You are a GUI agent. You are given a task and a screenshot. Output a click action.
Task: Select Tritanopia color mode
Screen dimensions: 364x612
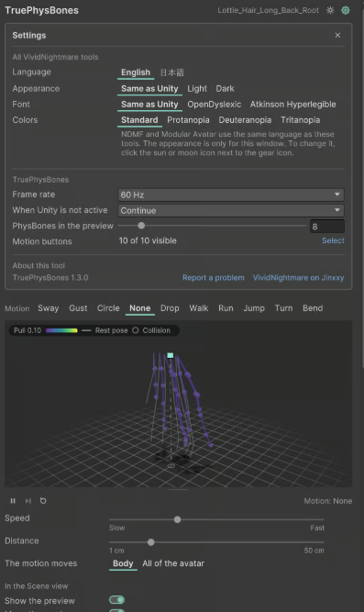[x=301, y=120]
